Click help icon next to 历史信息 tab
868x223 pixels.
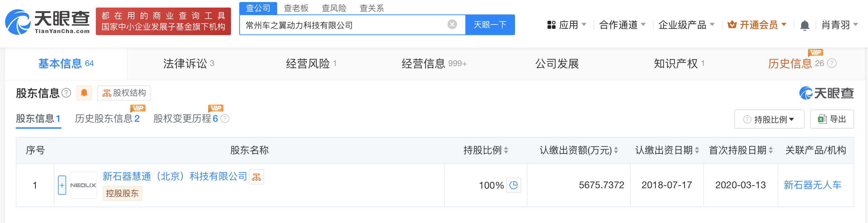coord(832,63)
